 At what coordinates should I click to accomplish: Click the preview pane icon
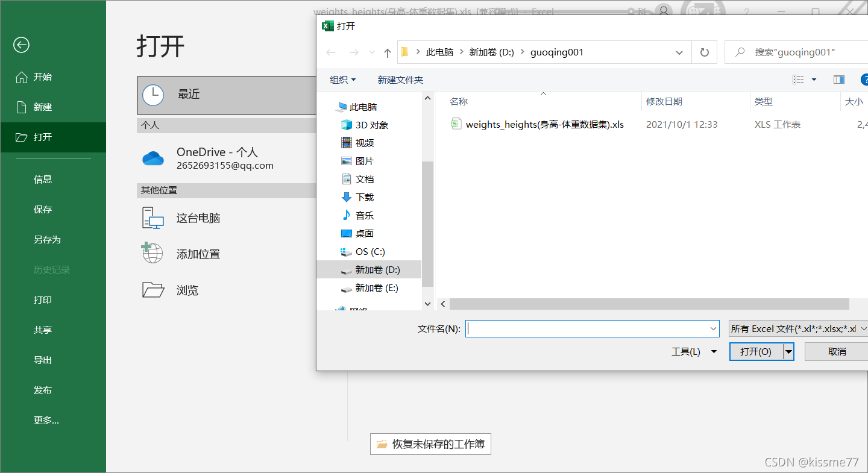tap(838, 79)
